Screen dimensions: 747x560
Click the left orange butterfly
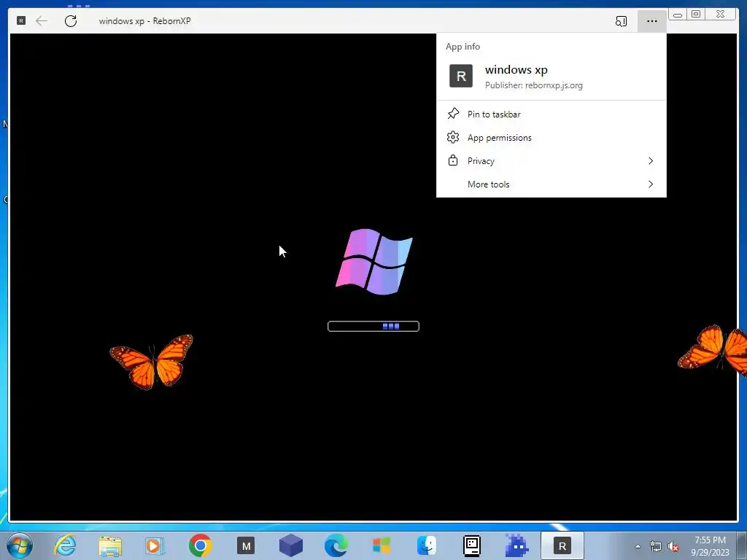pyautogui.click(x=152, y=362)
